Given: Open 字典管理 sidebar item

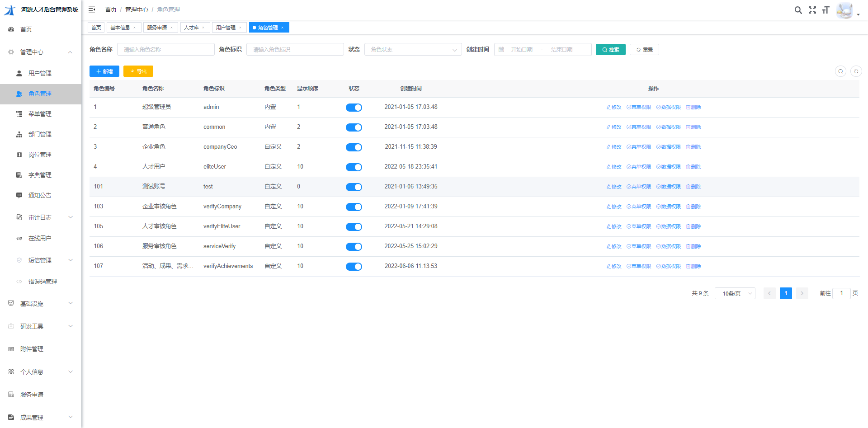Looking at the screenshot, I should [x=40, y=175].
